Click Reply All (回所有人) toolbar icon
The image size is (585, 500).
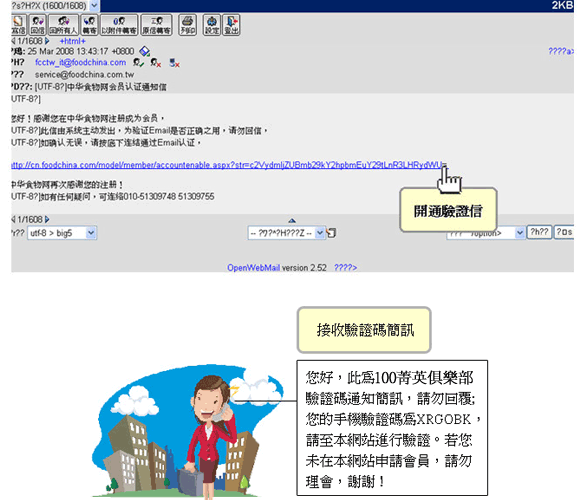[x=63, y=25]
